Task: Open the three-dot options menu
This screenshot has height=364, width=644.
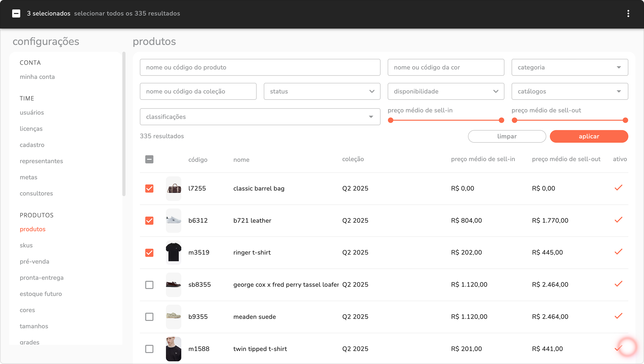Action: [628, 13]
